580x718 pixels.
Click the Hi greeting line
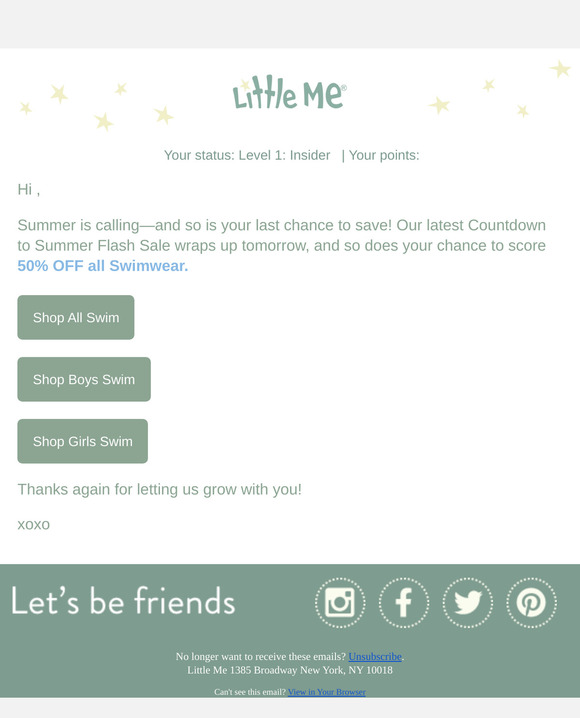coord(29,189)
